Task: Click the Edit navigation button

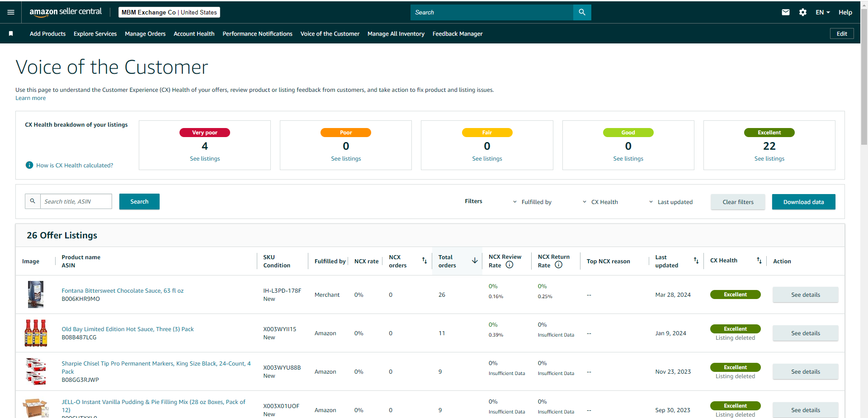Action: coord(842,33)
